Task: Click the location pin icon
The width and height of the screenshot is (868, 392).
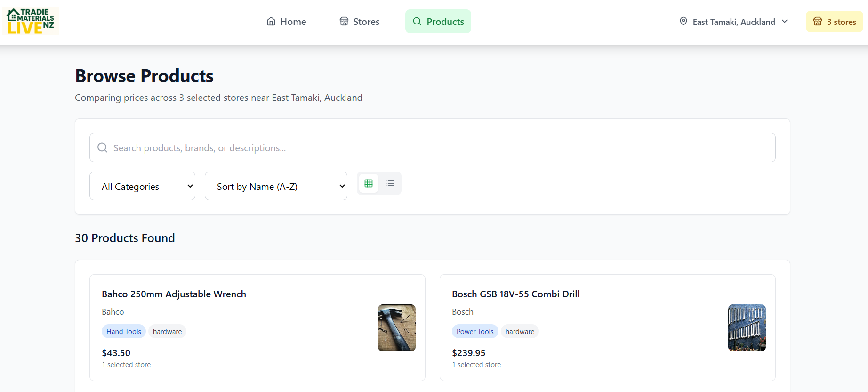Action: (683, 22)
